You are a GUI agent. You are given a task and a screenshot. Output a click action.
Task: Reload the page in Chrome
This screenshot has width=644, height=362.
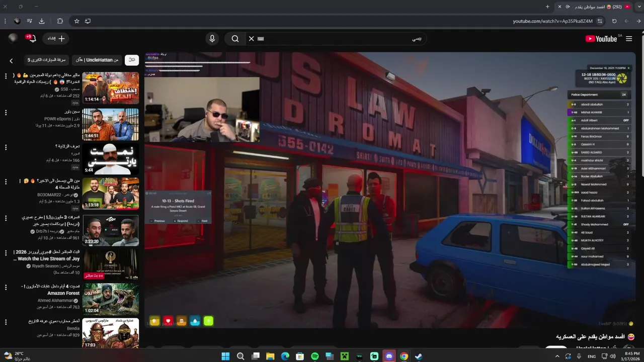[614, 21]
